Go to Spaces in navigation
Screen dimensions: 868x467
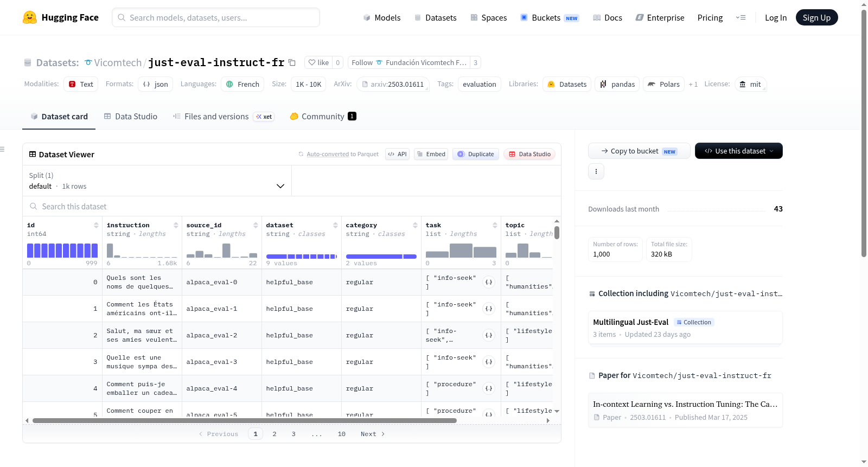[489, 17]
